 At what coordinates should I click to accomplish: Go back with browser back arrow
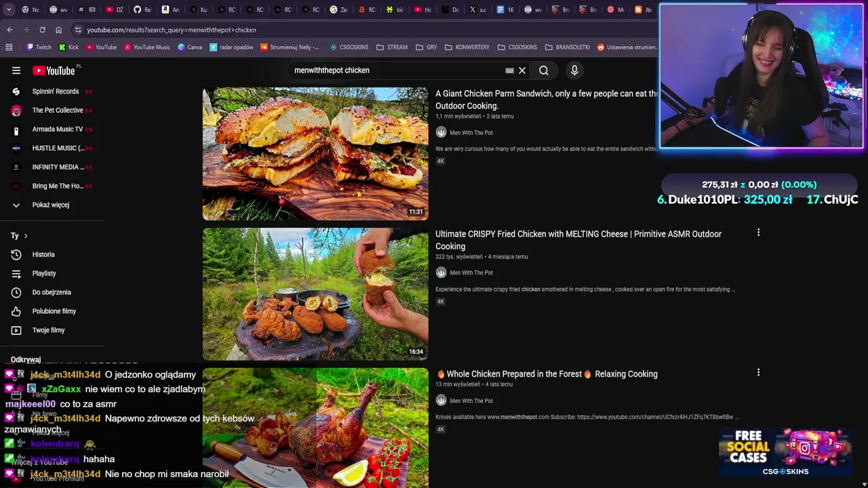(x=9, y=30)
